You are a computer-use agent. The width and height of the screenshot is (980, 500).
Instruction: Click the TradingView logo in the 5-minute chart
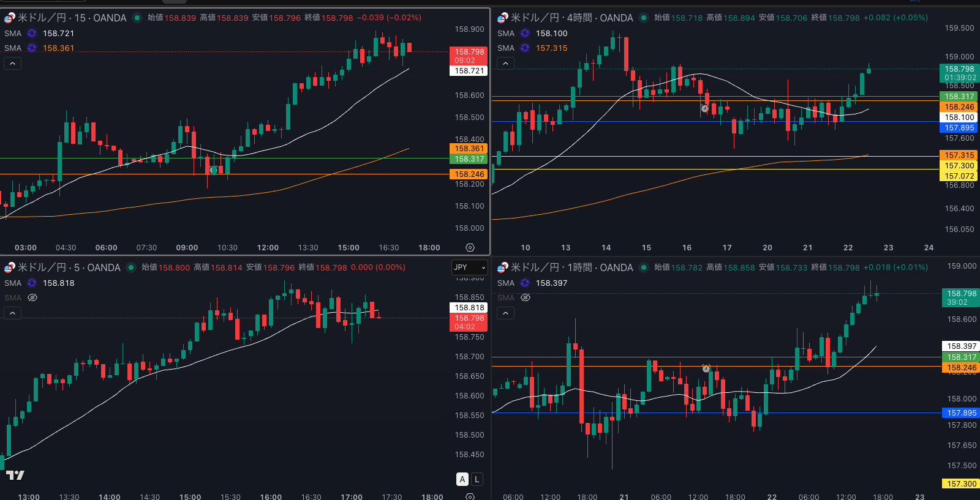(15, 475)
